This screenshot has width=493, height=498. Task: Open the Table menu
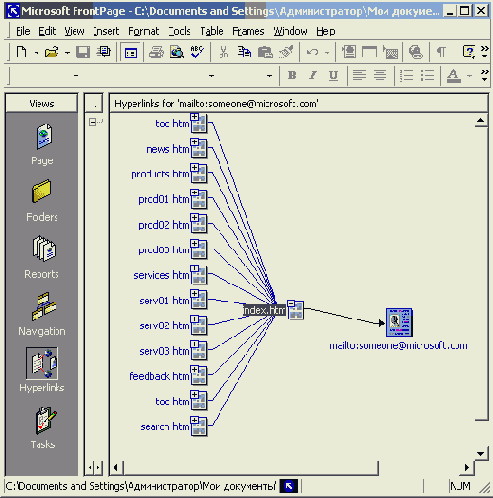point(212,31)
